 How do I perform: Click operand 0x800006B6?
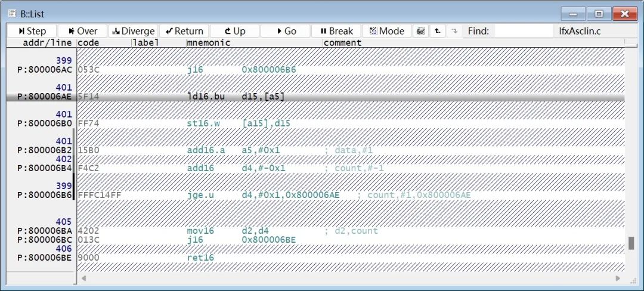click(x=268, y=70)
